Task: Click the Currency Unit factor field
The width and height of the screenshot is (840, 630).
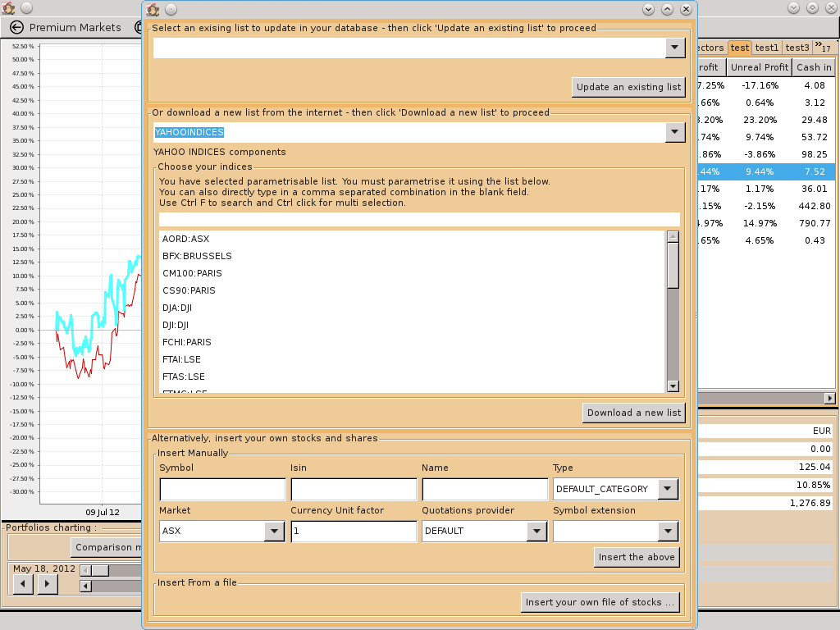Action: pos(354,532)
